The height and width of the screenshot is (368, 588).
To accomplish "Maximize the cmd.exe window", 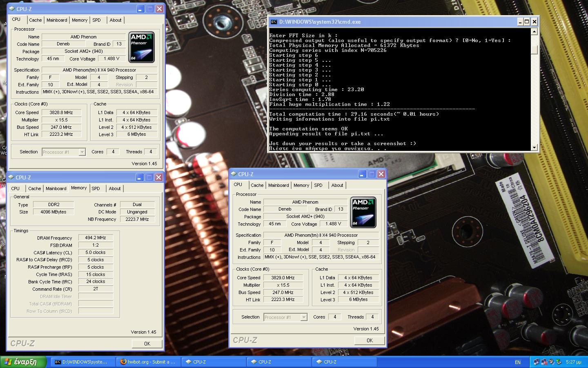I will [x=527, y=22].
